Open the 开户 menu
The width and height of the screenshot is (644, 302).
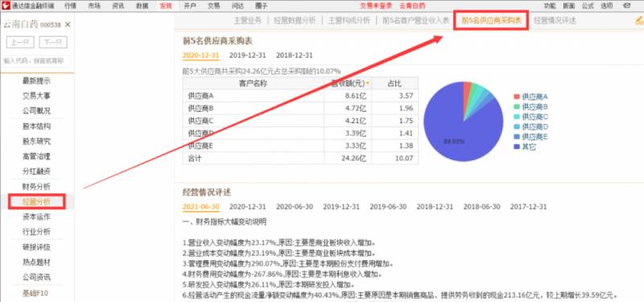tap(190, 6)
